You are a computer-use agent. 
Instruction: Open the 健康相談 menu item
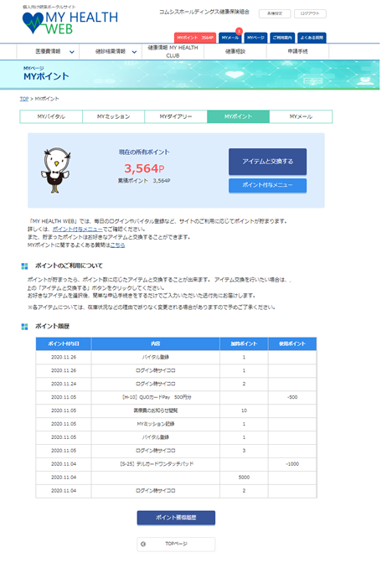point(235,51)
